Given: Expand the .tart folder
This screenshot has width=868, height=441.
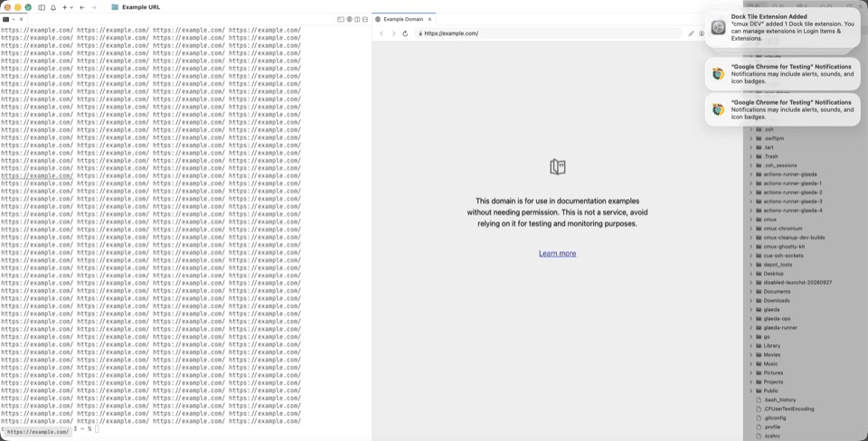Looking at the screenshot, I should click(x=751, y=147).
